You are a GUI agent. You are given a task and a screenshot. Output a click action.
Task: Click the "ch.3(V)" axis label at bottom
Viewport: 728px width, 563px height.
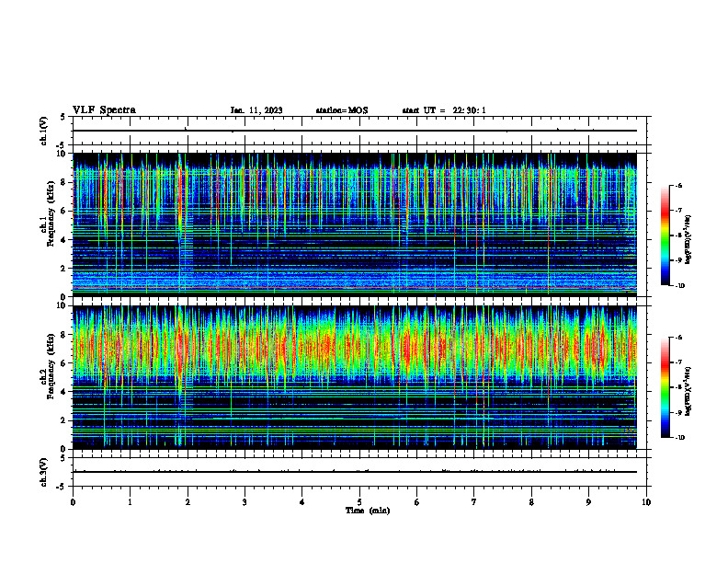43,472
